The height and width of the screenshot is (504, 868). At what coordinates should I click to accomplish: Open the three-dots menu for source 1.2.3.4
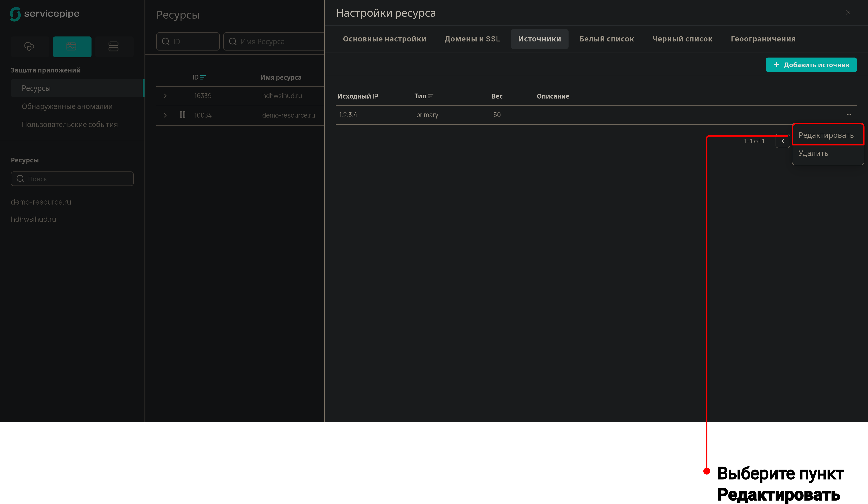coord(849,114)
